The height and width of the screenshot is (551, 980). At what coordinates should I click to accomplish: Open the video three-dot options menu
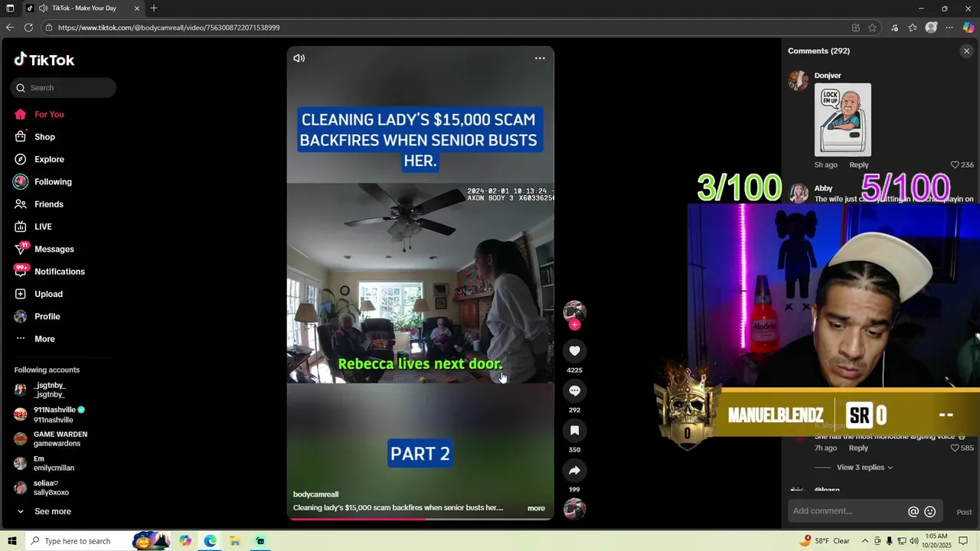[x=540, y=58]
